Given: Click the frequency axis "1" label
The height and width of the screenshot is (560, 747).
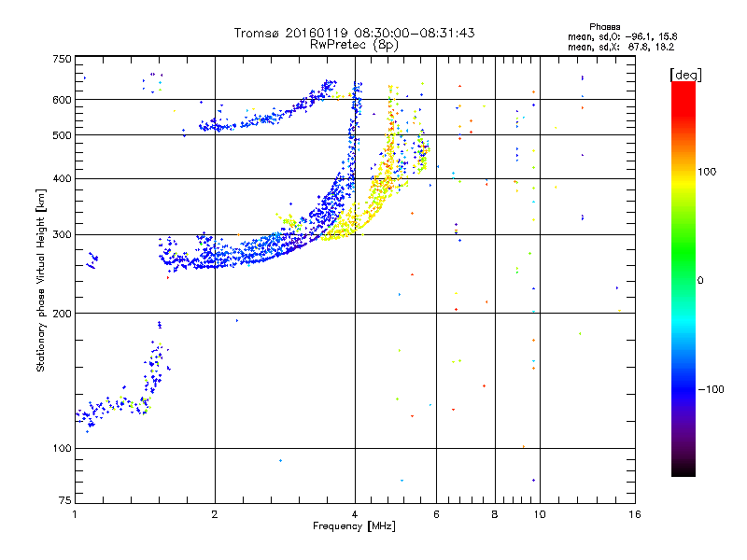Looking at the screenshot, I should coord(75,514).
